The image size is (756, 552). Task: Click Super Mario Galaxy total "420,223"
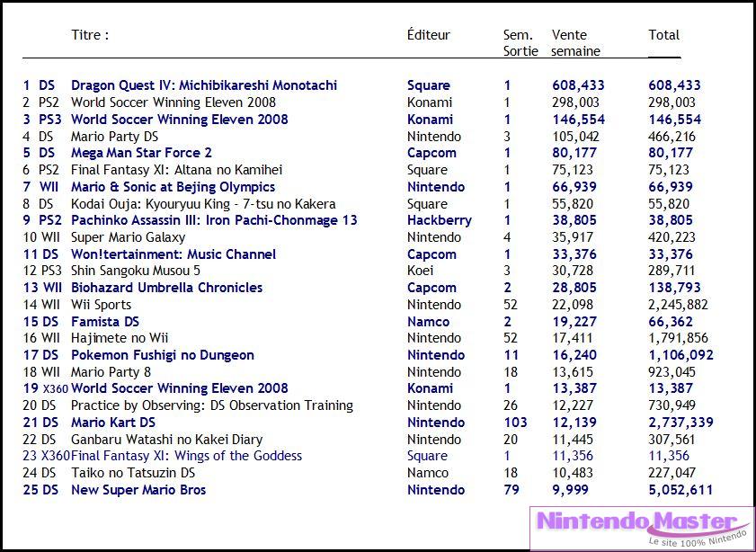click(x=672, y=237)
